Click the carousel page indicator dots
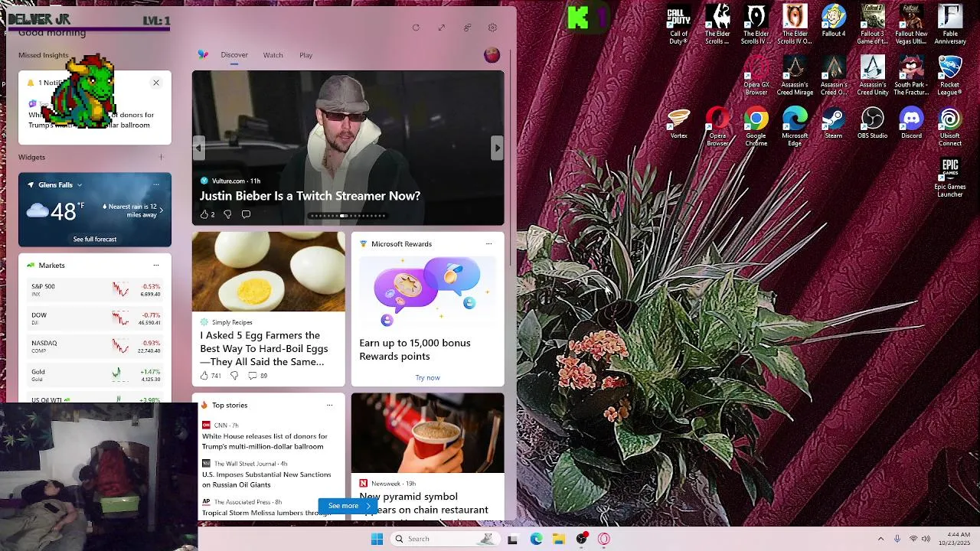This screenshot has width=980, height=551. click(348, 216)
